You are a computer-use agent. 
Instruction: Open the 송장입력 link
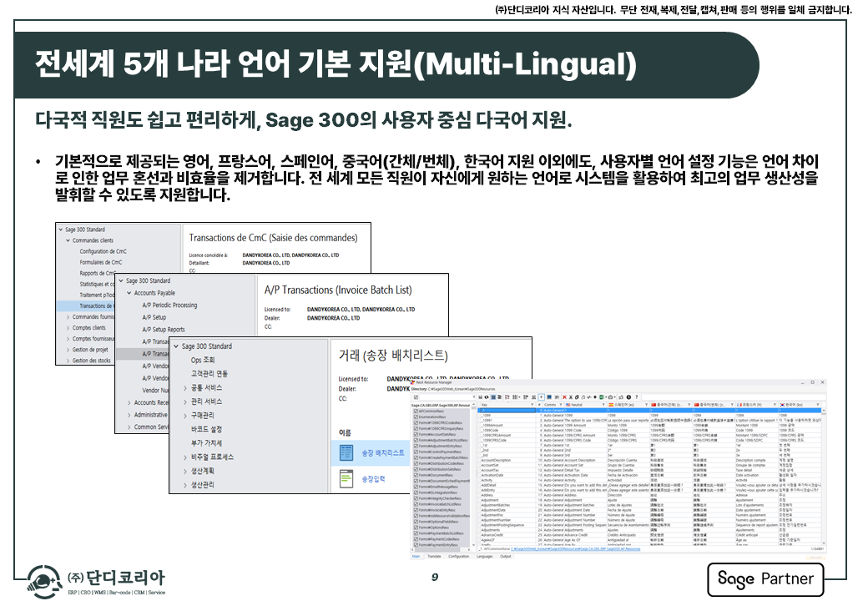tap(373, 478)
